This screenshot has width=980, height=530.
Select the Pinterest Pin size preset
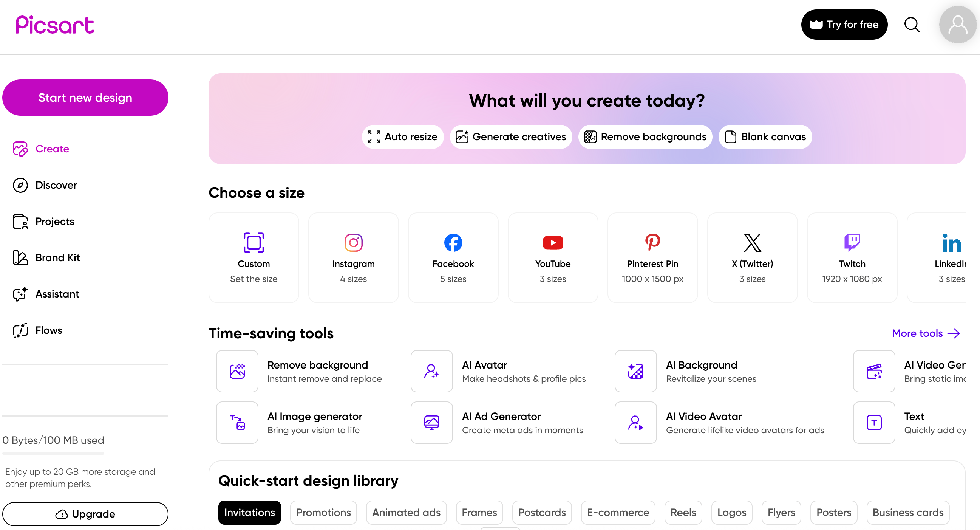[x=652, y=257]
